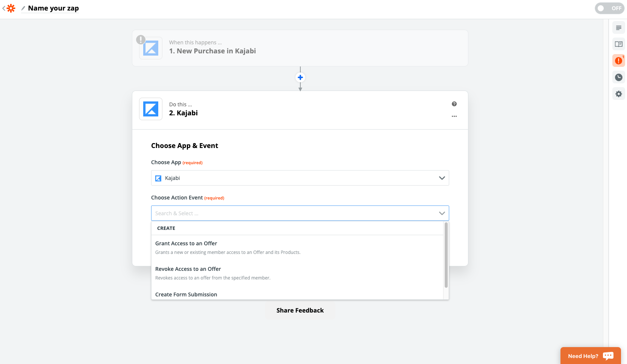Click the Share Feedback button
Image resolution: width=627 pixels, height=364 pixels.
pos(300,310)
